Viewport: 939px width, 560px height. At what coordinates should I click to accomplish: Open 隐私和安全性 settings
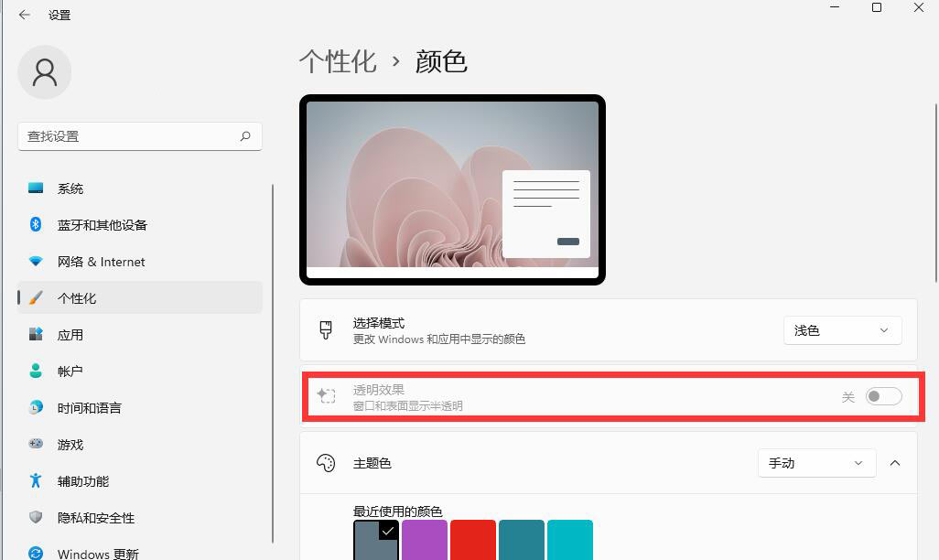click(x=139, y=517)
